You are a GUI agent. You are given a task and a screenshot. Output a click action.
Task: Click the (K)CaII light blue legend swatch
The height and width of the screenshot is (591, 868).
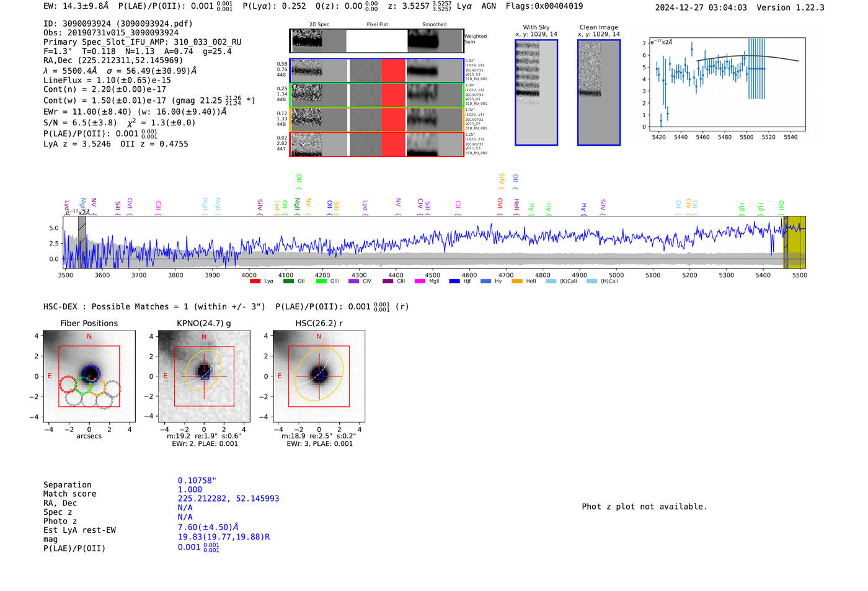pos(551,282)
